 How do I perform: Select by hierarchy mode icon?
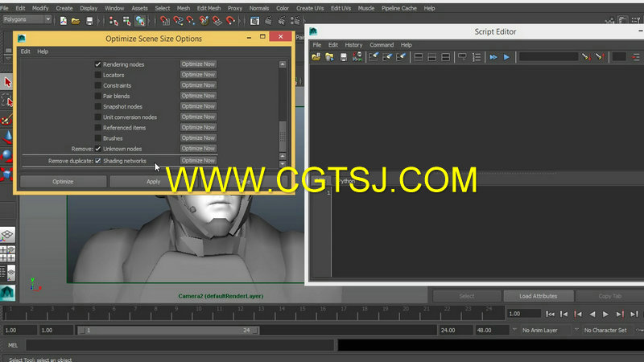click(114, 21)
